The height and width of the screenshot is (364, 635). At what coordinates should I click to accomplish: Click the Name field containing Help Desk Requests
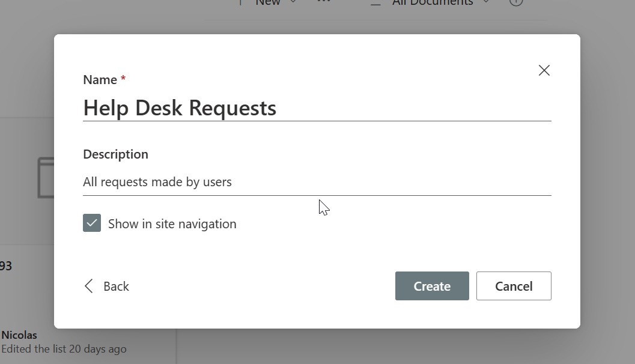pos(317,108)
